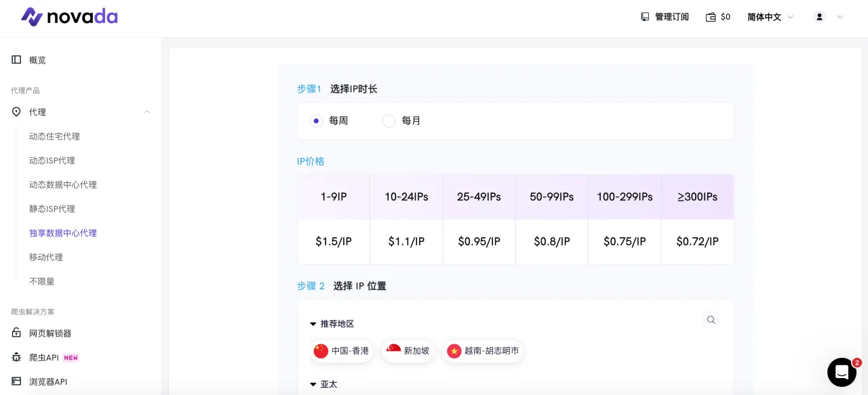Click the user profile avatar icon
The height and width of the screenshot is (395, 868).
pos(819,17)
